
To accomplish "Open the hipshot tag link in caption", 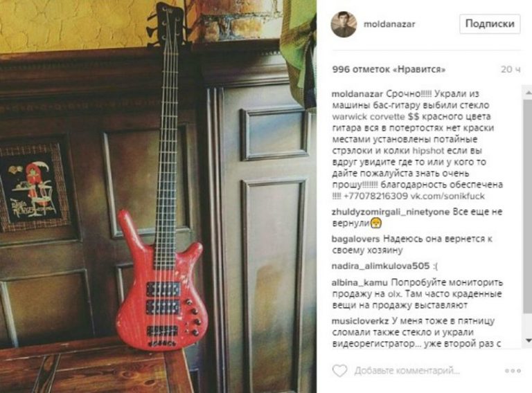I will coord(428,150).
